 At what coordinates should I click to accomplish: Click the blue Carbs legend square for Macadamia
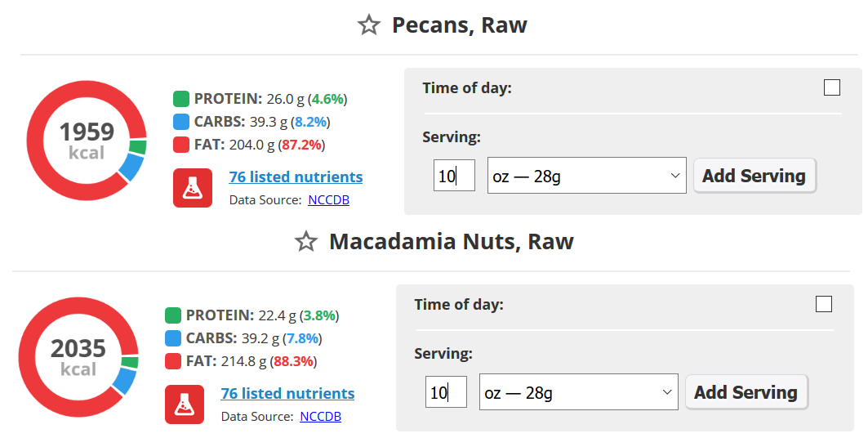coord(173,338)
